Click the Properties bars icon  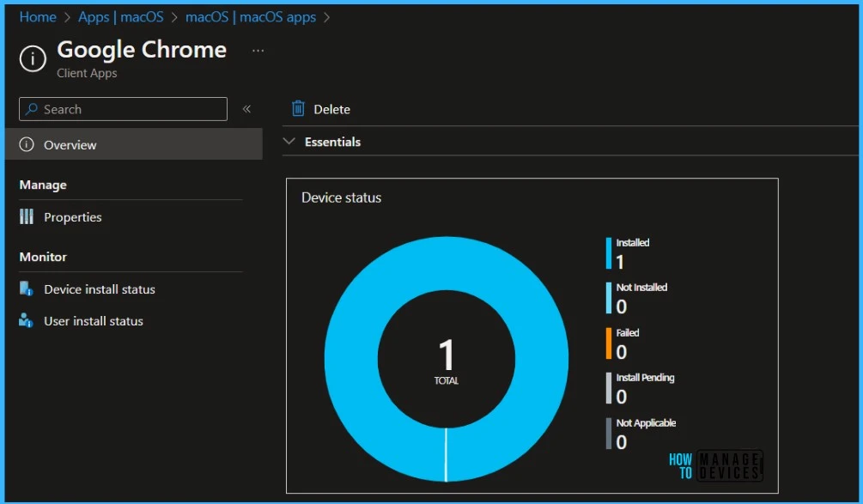pos(27,216)
